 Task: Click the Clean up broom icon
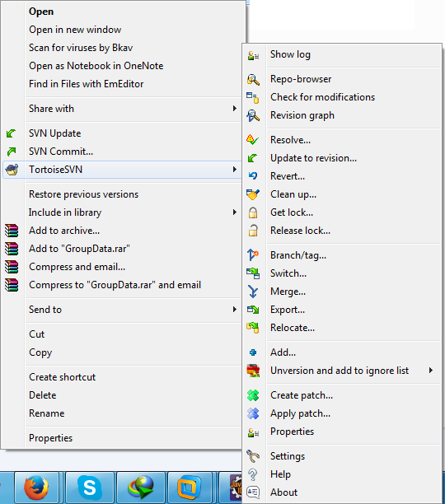point(253,194)
